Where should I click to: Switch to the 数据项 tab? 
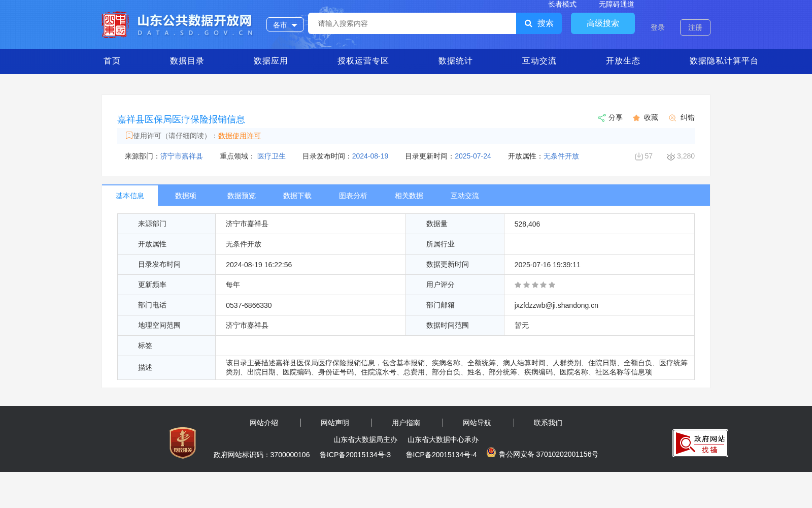point(186,196)
